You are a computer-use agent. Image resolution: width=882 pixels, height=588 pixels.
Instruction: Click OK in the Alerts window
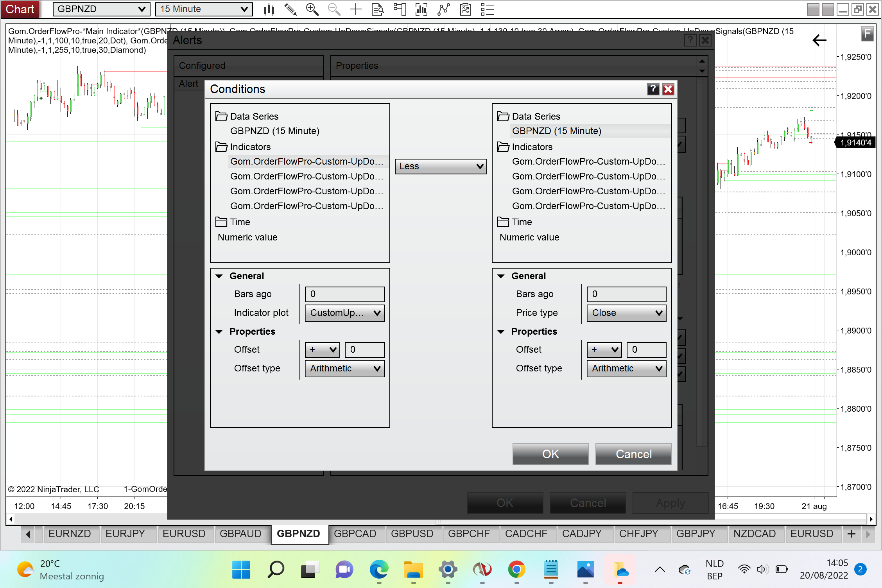505,503
